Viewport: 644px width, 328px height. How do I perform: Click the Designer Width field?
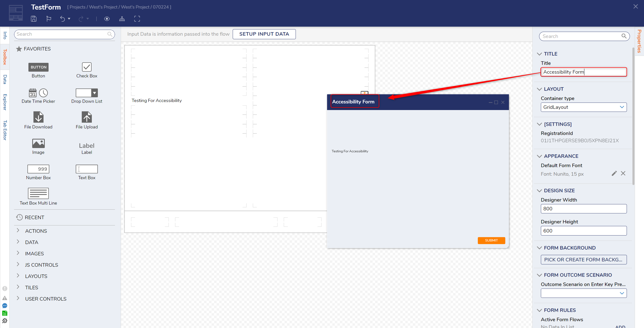584,209
